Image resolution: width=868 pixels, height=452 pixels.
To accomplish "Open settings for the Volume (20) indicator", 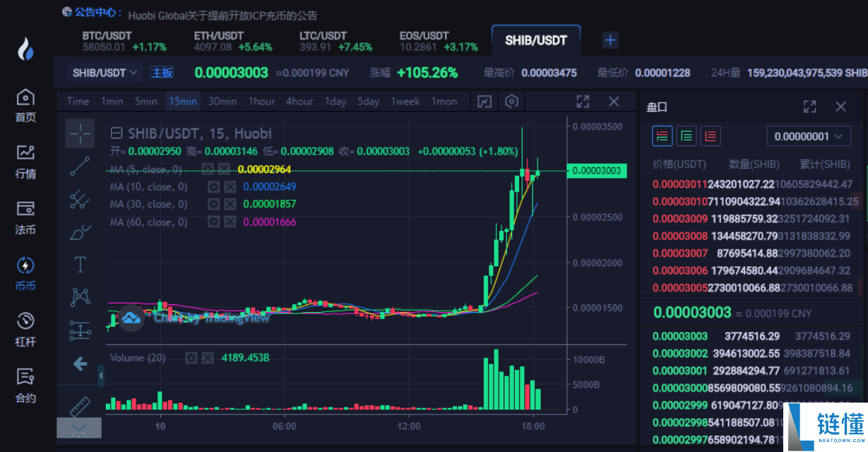I will click(191, 358).
